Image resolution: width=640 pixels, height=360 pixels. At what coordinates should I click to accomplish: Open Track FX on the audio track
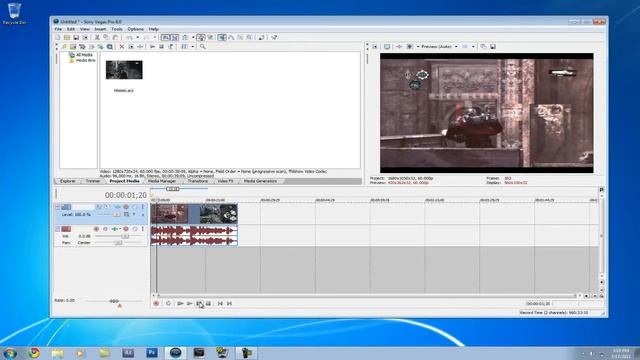116,229
